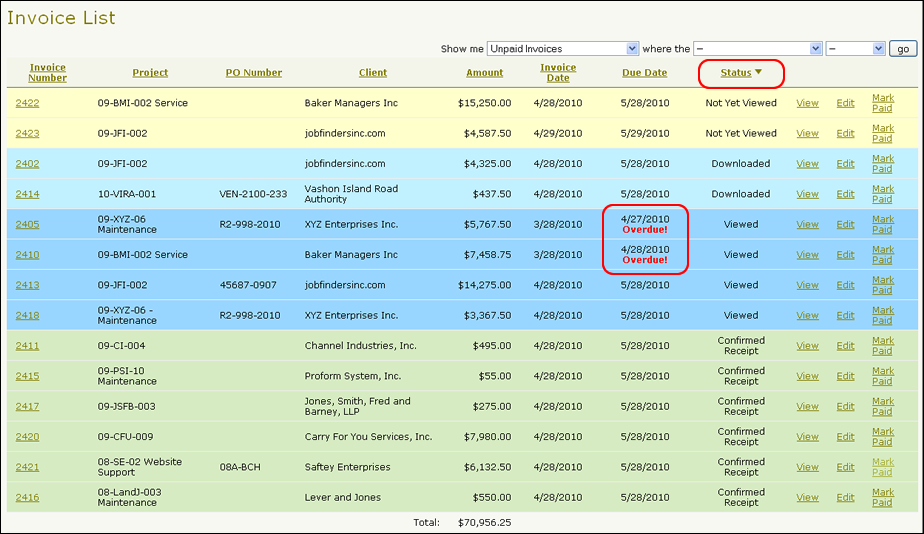Sort invoices by Client header

point(373,73)
